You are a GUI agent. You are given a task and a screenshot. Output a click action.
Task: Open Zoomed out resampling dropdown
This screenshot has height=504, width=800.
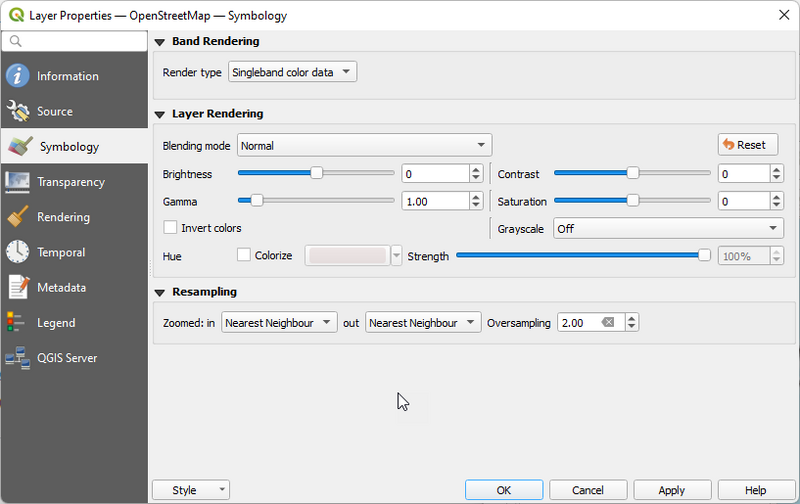(423, 322)
